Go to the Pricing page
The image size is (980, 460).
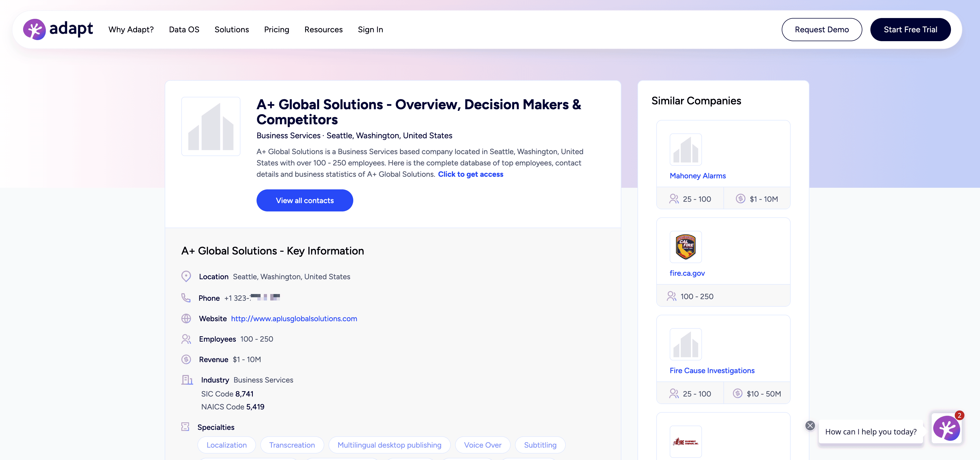(x=276, y=29)
